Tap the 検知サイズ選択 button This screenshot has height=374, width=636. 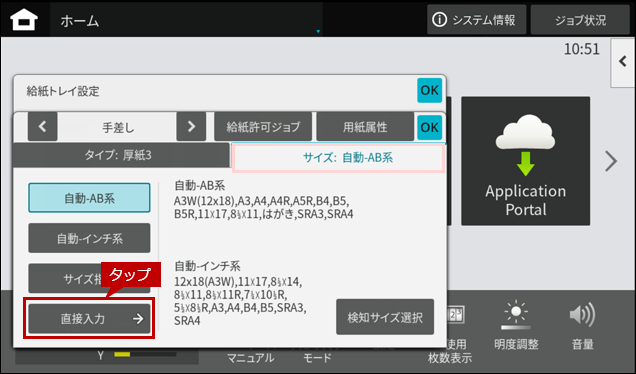(385, 317)
